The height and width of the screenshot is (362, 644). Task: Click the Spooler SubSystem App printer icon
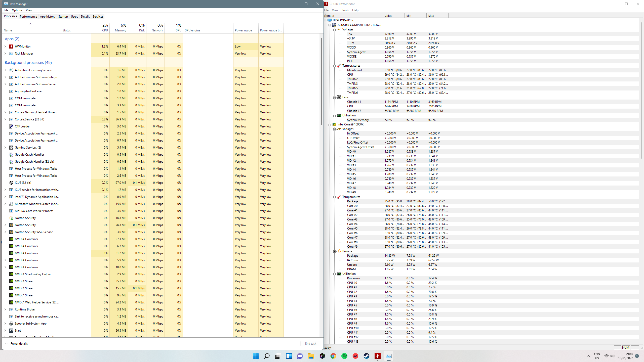pos(11,324)
